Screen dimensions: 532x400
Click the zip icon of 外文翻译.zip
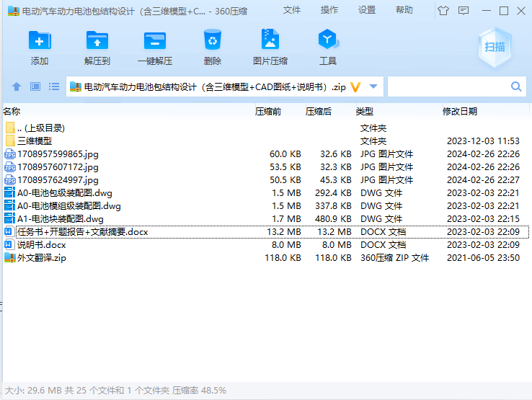[x=10, y=257]
